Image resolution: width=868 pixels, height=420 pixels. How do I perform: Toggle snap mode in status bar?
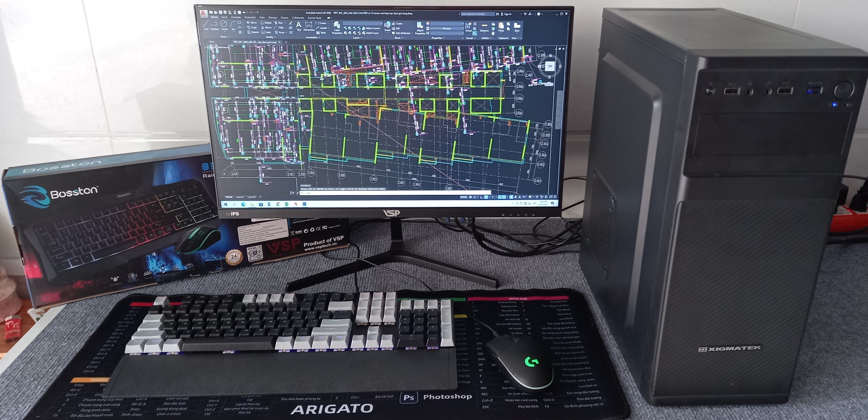(x=475, y=197)
